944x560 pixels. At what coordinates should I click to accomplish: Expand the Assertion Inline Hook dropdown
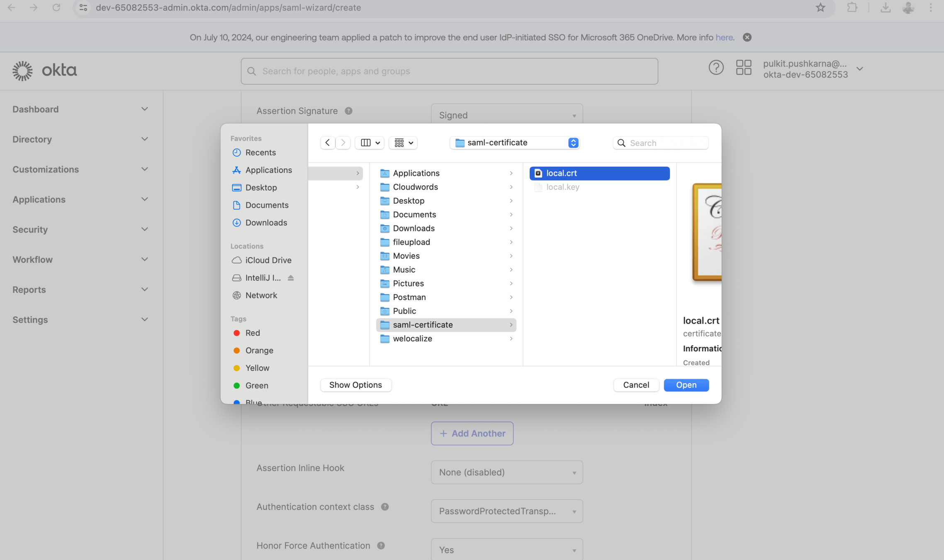506,472
